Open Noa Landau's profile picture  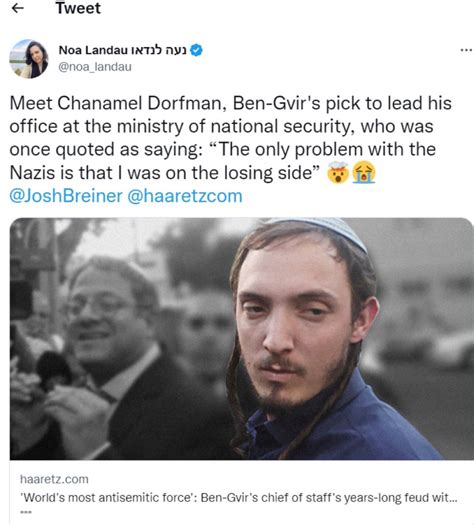[x=28, y=59]
